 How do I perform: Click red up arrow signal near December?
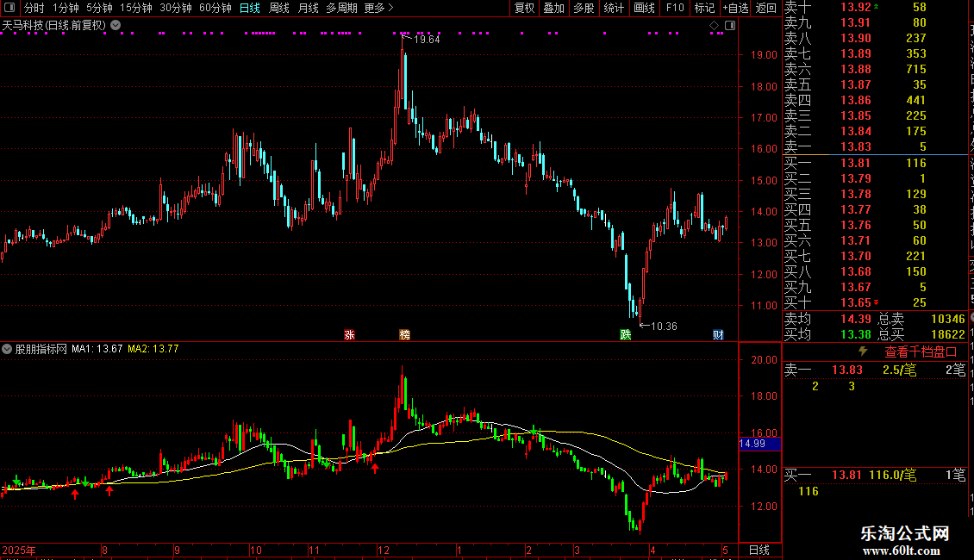point(375,468)
